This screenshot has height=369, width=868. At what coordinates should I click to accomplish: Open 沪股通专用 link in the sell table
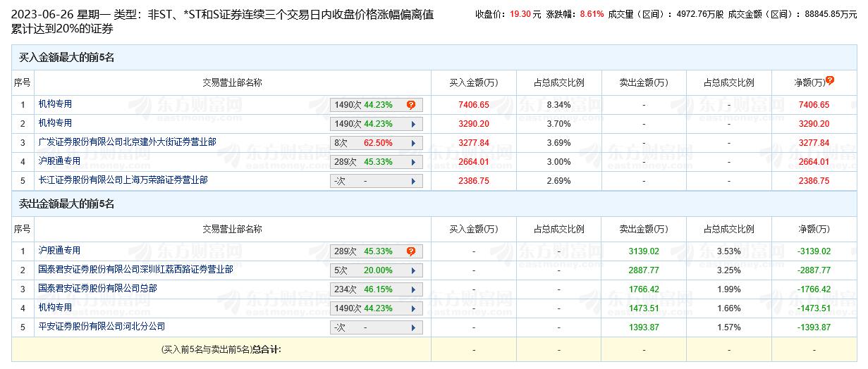pos(59,251)
